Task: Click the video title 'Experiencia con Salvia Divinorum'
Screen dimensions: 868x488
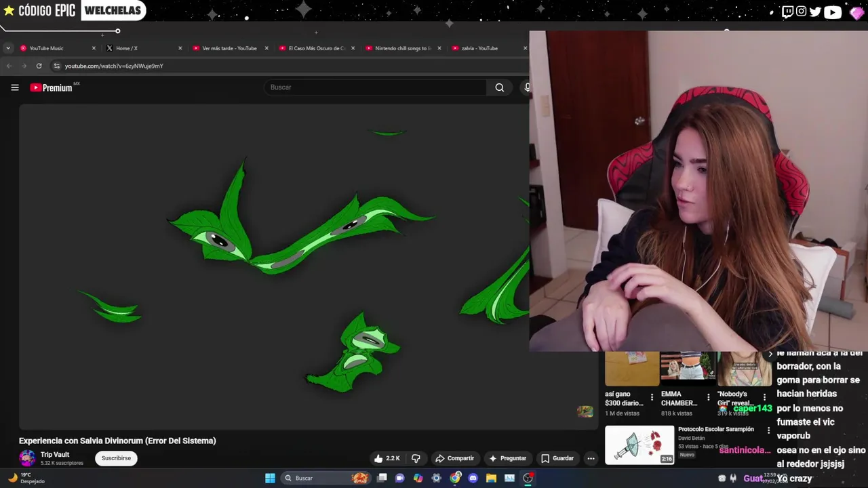Action: [117, 441]
